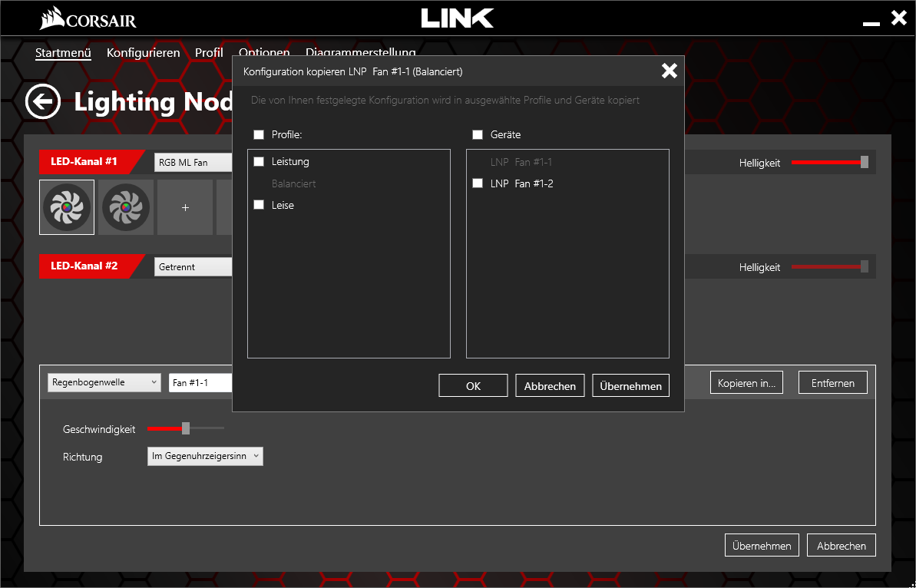Viewport: 916px width, 588px height.
Task: Tick the LNP Fan #1-2 device checkbox
Action: pos(478,183)
